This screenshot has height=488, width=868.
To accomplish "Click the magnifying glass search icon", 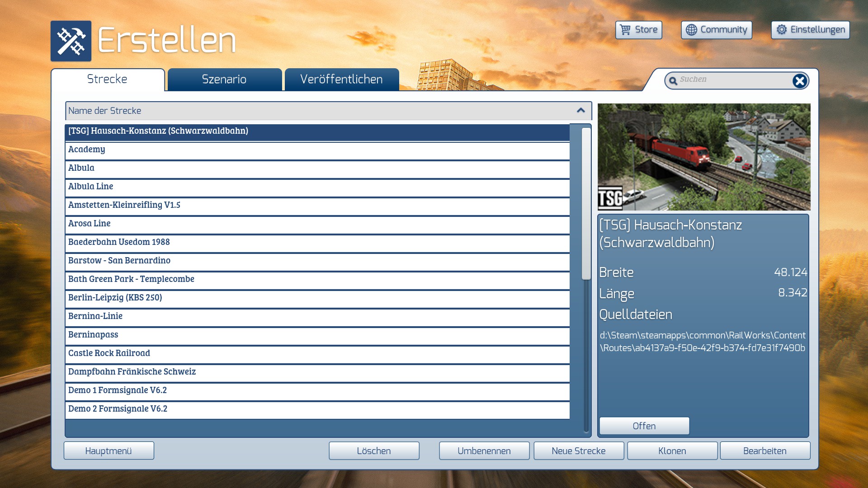I will click(x=673, y=81).
